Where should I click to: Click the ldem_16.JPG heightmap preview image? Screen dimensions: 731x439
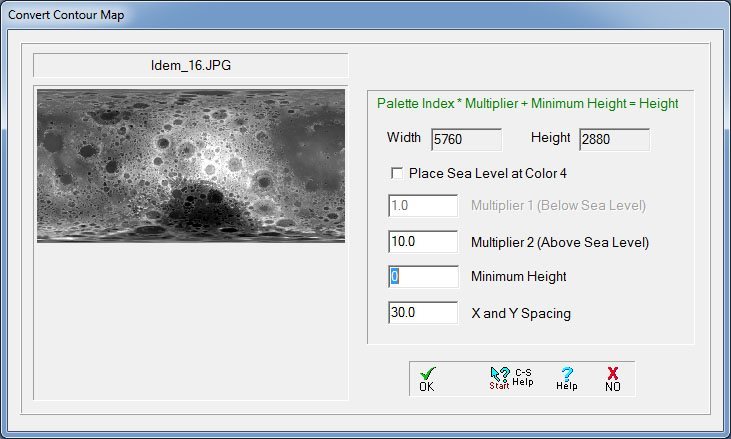(191, 166)
